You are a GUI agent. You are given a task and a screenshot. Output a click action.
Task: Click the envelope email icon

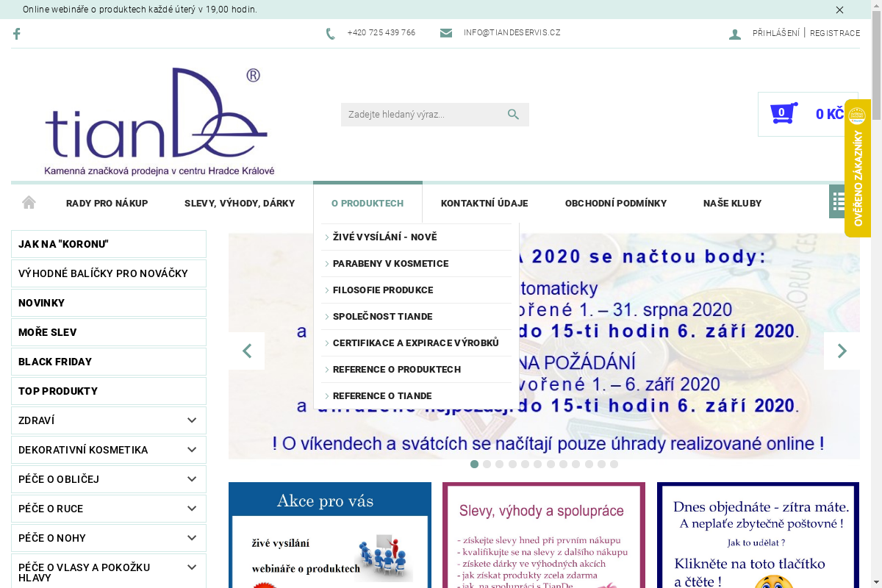pos(446,33)
